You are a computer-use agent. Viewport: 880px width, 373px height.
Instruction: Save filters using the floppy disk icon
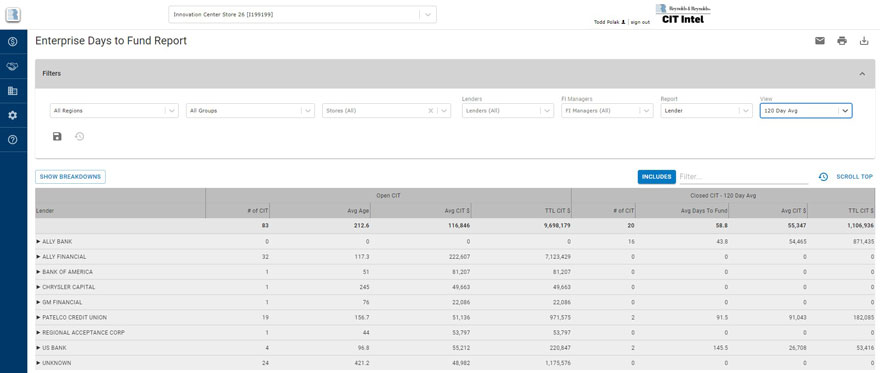57,136
